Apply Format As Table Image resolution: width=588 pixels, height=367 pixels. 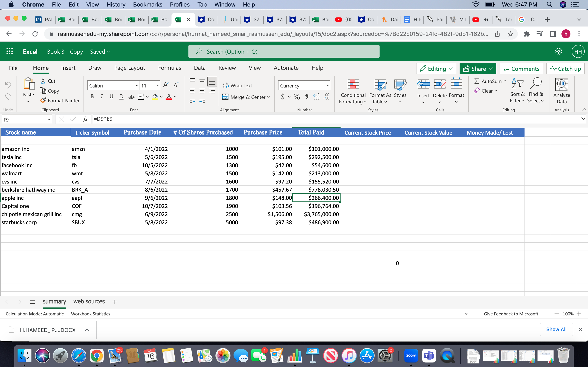(380, 92)
